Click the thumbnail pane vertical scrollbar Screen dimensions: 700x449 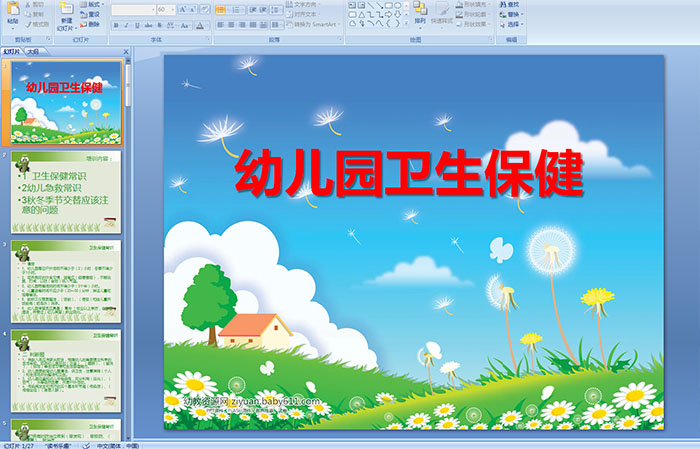point(128,250)
